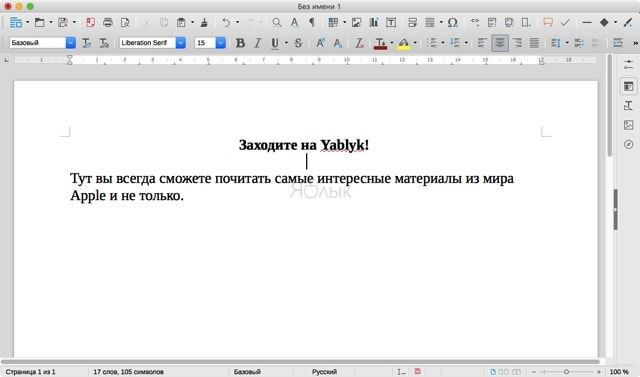
Task: Toggle Align Left
Action: (x=482, y=43)
